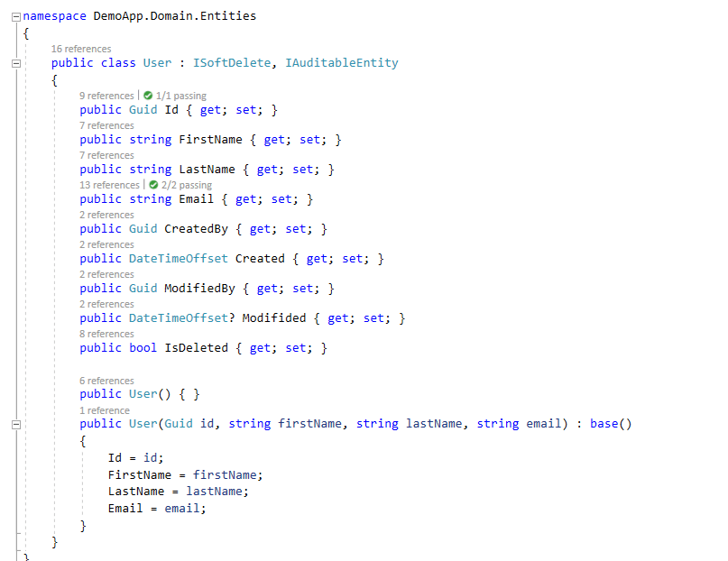Collapse the DemoApp.Domain.Entities namespace block
Image resolution: width=728 pixels, height=561 pixels.
point(15,16)
